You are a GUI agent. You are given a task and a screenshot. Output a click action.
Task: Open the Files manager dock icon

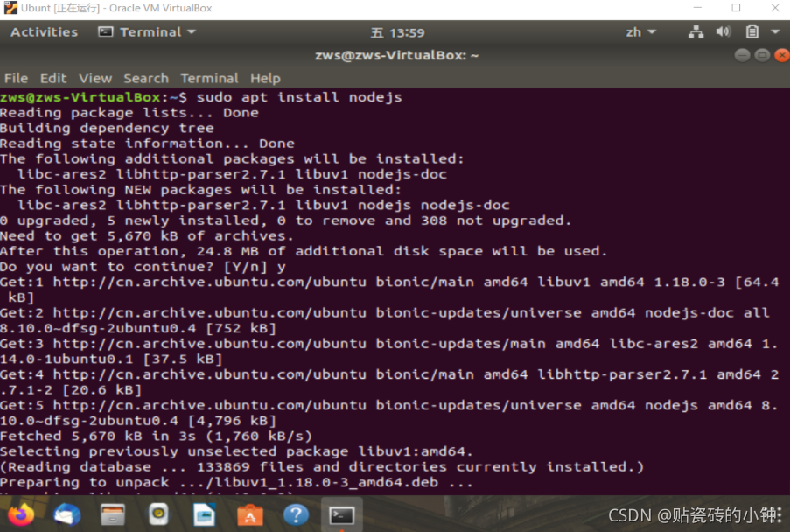(113, 514)
